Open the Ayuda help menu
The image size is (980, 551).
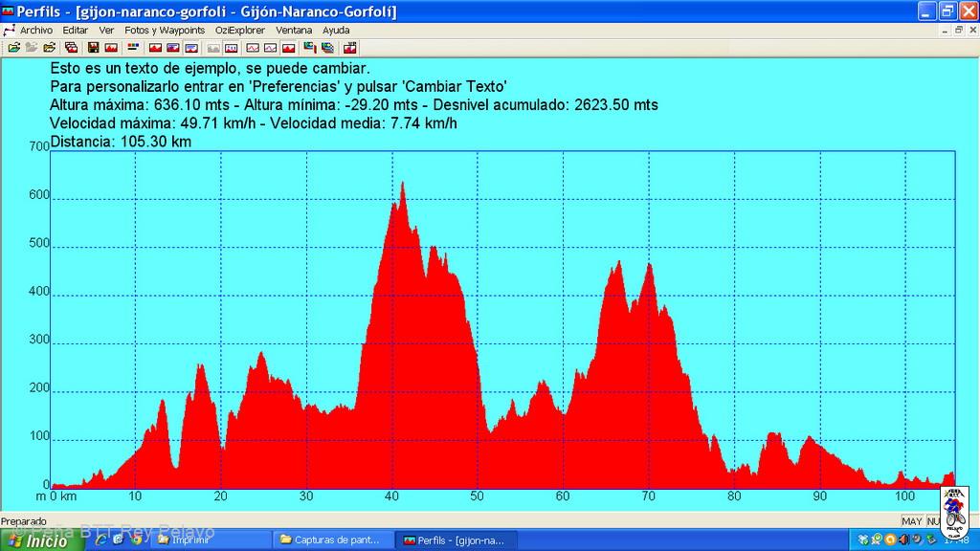click(x=336, y=30)
